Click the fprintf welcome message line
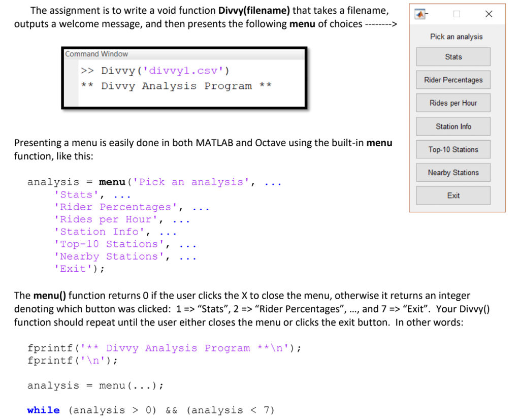 [162, 348]
